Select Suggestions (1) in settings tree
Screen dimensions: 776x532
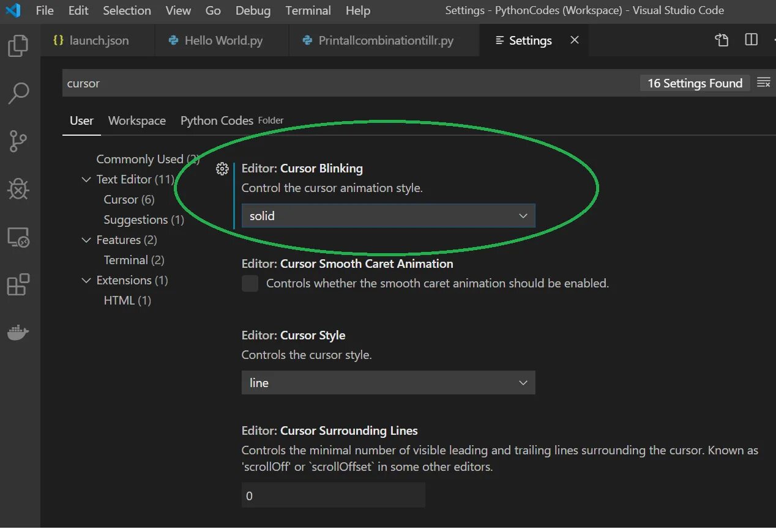click(144, 220)
